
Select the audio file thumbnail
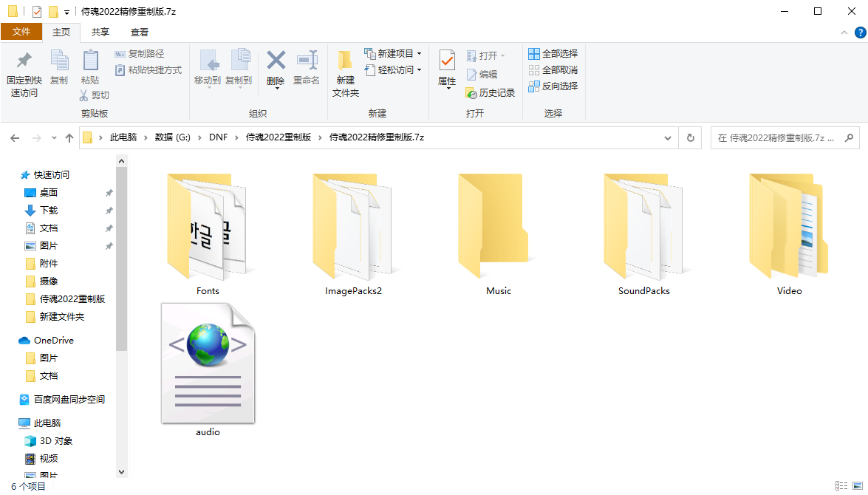tap(208, 363)
